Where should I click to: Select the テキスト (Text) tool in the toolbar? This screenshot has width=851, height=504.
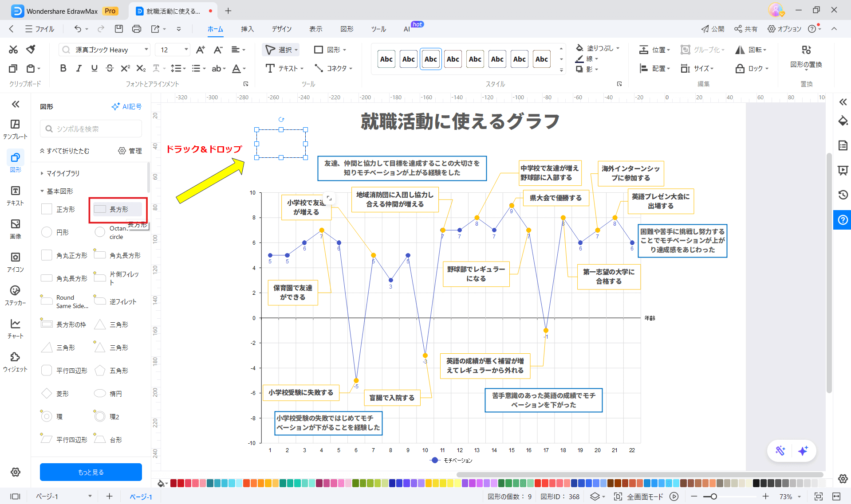284,68
